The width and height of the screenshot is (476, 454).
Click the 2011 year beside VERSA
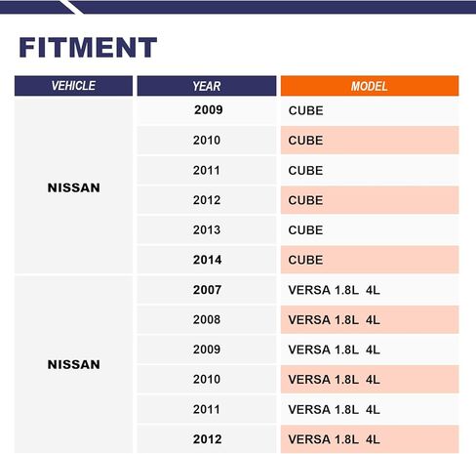tap(207, 409)
